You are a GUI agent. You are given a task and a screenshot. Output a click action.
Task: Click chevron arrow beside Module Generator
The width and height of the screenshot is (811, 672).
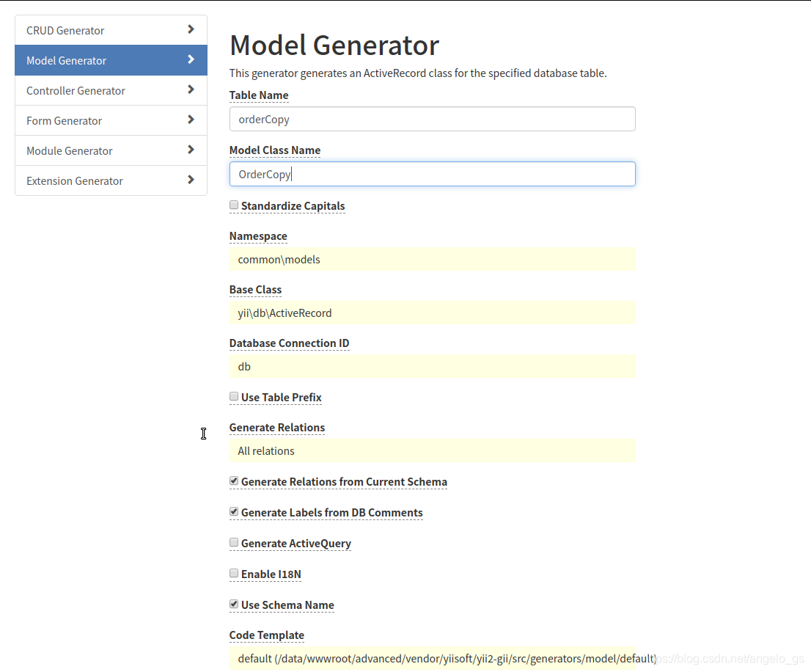(x=191, y=150)
